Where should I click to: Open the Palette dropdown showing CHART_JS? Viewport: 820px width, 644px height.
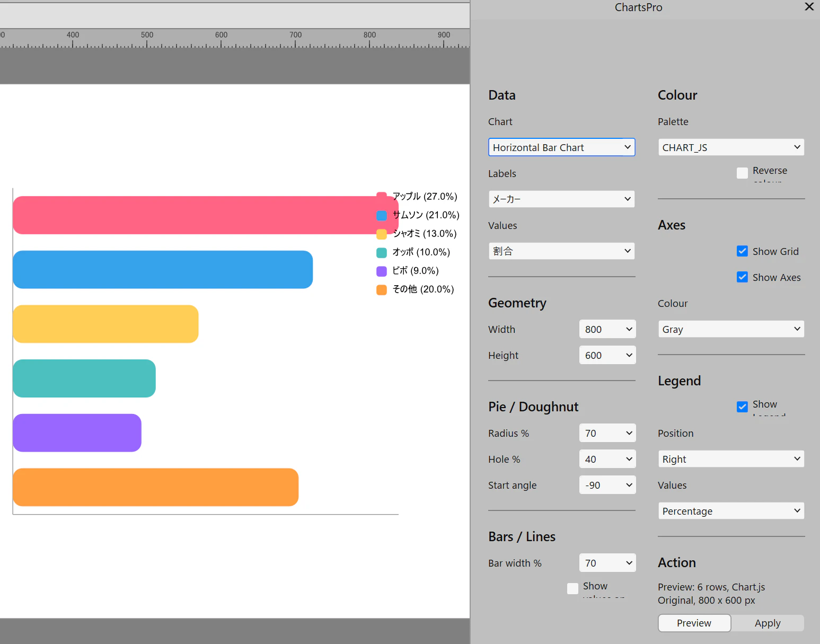pyautogui.click(x=731, y=147)
